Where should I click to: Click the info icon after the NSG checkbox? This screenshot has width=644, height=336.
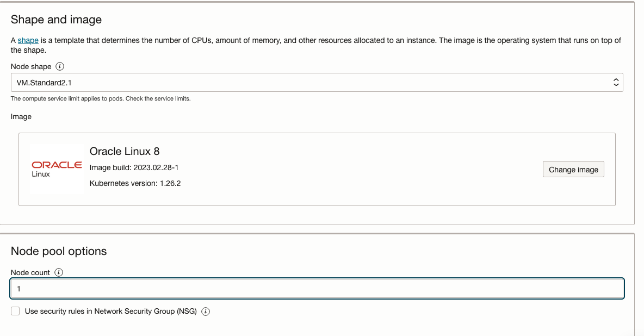[206, 311]
